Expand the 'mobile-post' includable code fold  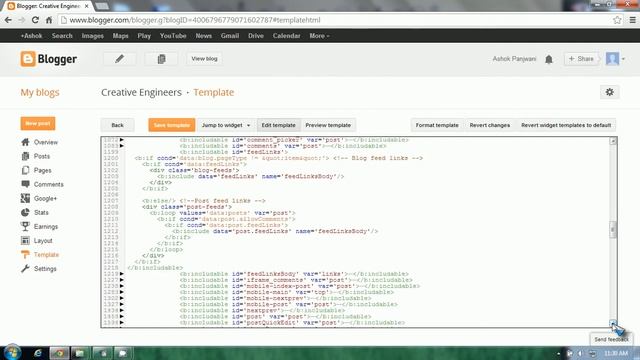122,304
